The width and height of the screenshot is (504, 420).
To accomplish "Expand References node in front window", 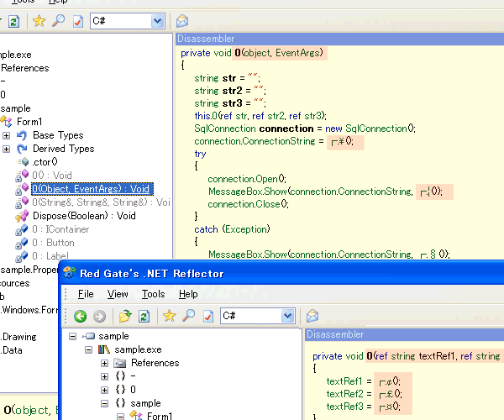I will (104, 364).
